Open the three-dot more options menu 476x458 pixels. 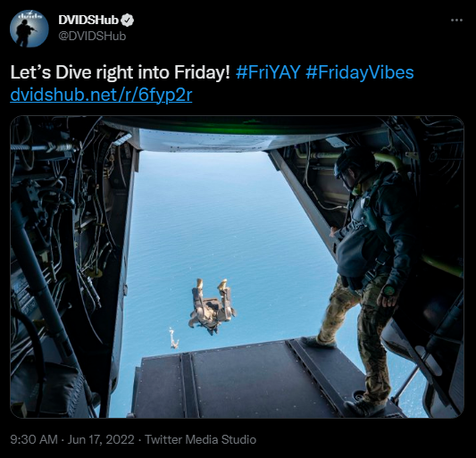[x=456, y=20]
